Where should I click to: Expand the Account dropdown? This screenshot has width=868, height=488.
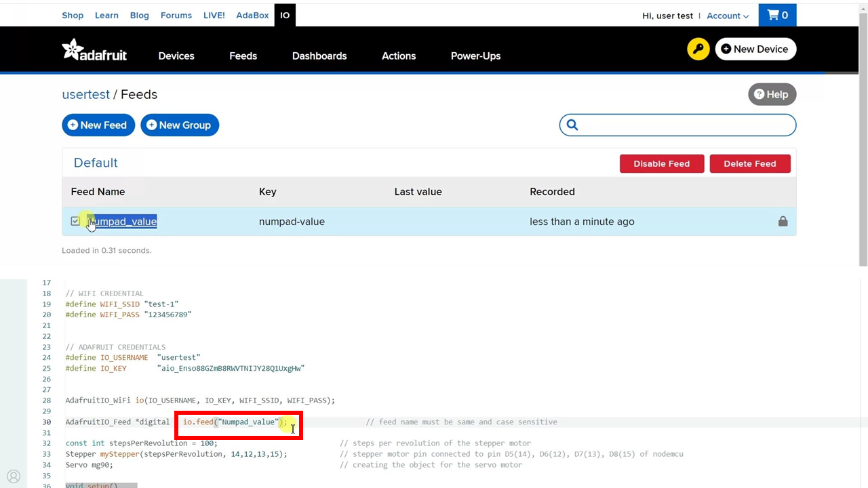728,16
